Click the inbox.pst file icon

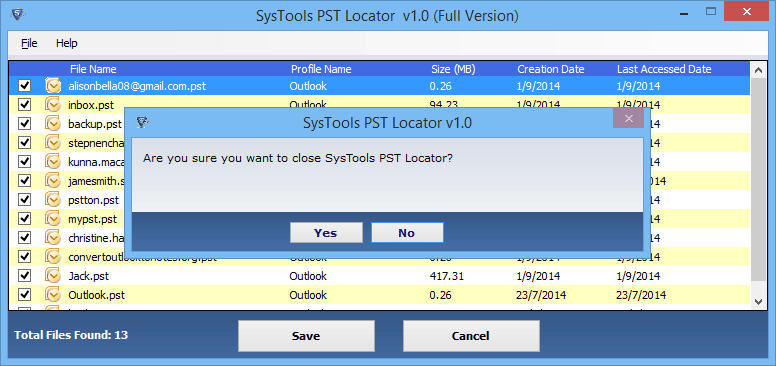(53, 105)
